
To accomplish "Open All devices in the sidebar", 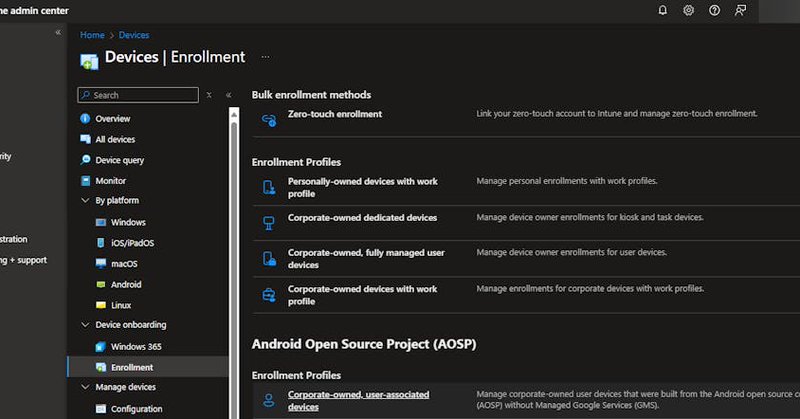I will tap(115, 139).
